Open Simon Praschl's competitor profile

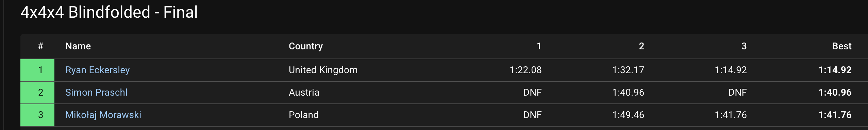96,93
